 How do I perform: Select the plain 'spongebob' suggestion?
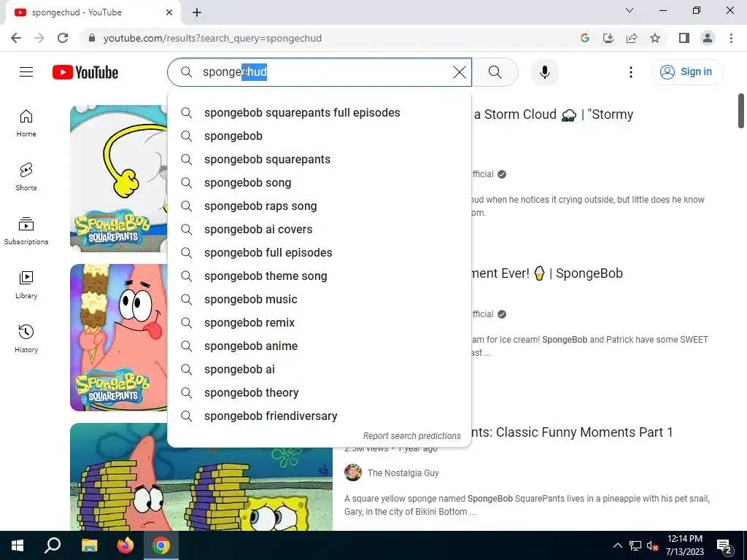pos(320,136)
